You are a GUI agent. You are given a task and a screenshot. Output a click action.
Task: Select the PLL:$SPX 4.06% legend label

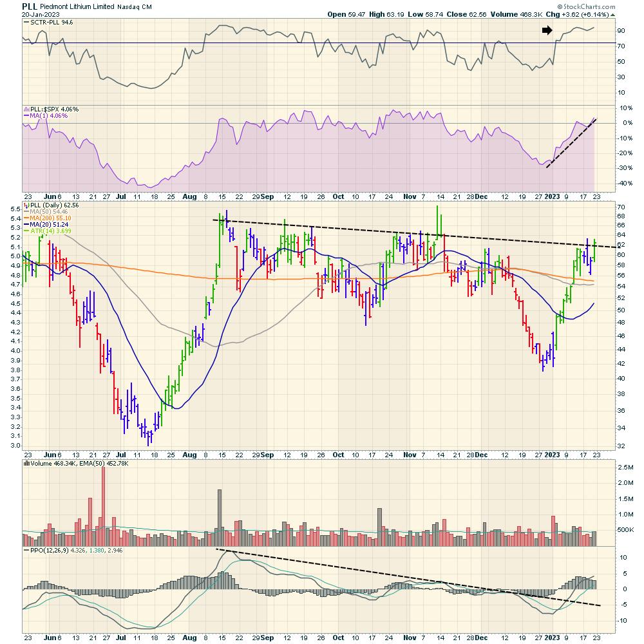coord(54,109)
